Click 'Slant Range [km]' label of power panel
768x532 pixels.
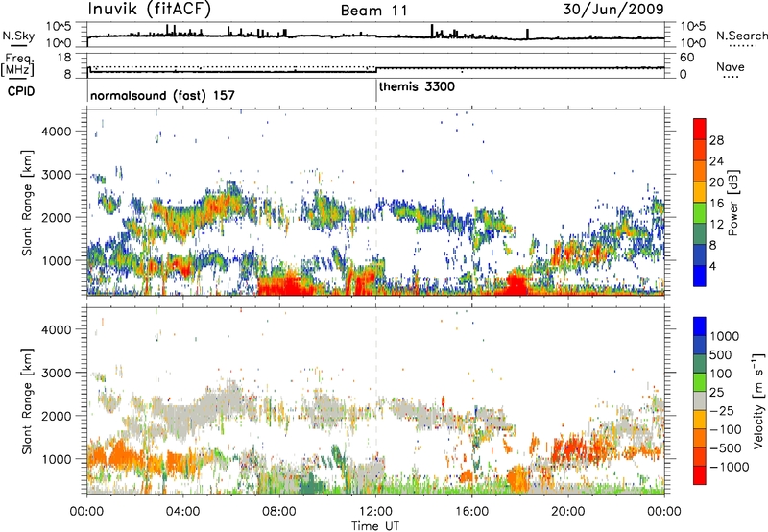27,203
